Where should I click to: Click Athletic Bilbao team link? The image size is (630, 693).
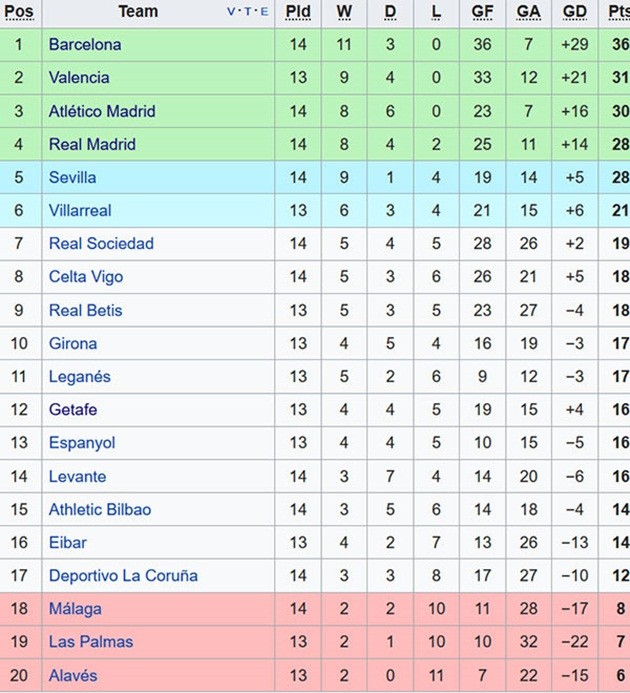tap(100, 509)
